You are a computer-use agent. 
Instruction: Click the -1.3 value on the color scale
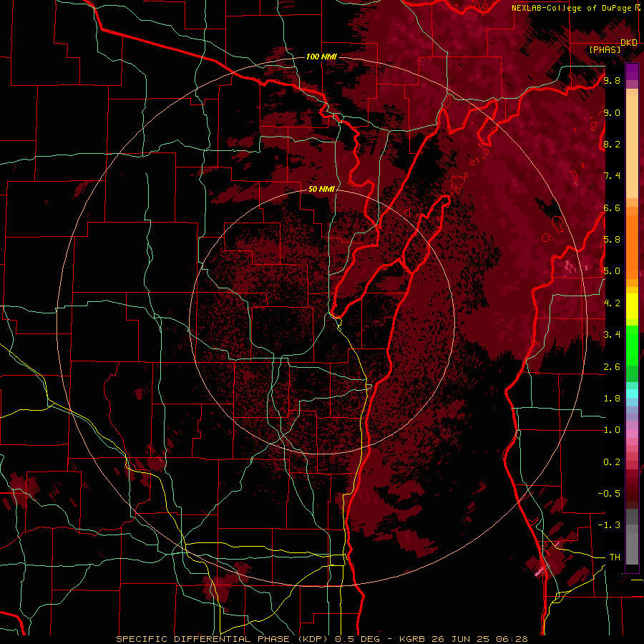(x=609, y=525)
